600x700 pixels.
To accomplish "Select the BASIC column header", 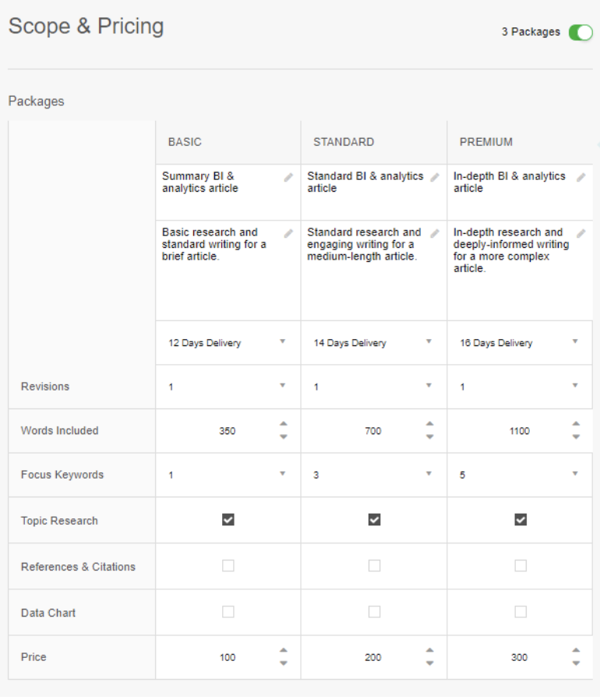I will [186, 142].
